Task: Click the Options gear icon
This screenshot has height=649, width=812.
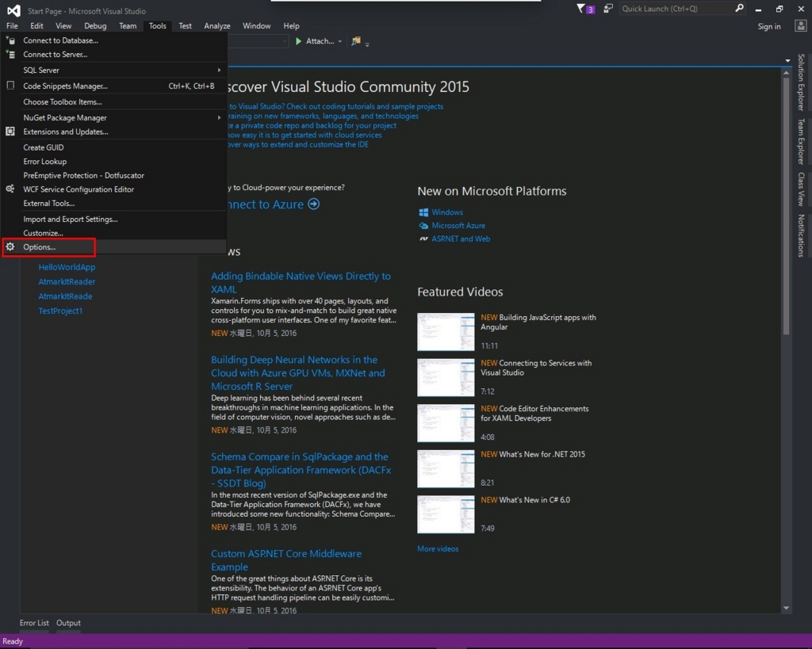Action: click(10, 247)
